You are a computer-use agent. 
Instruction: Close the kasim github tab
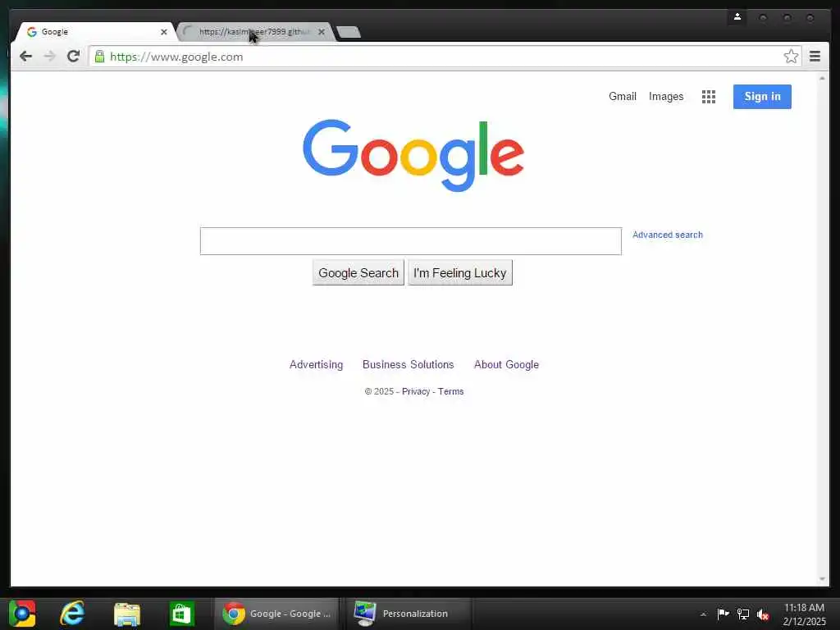pos(322,32)
